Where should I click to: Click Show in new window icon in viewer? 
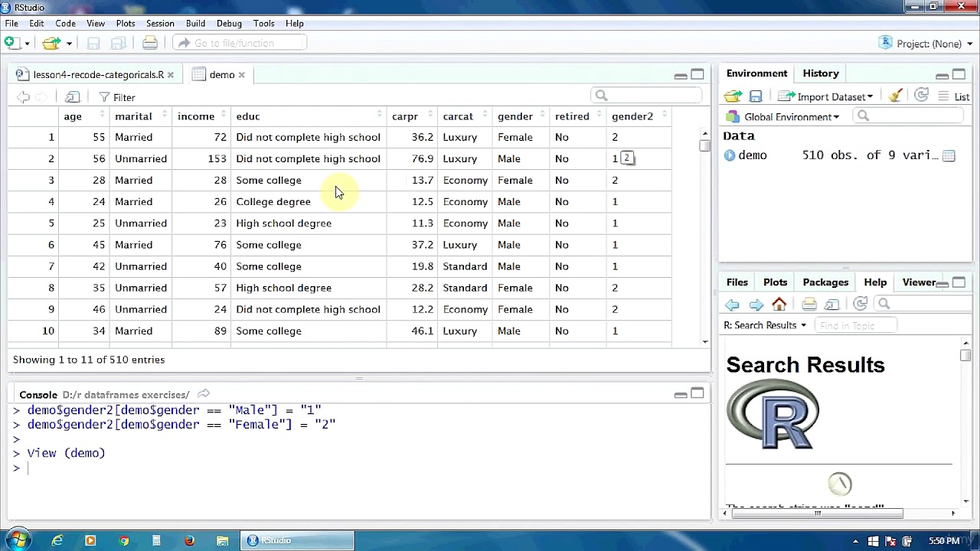point(73,97)
